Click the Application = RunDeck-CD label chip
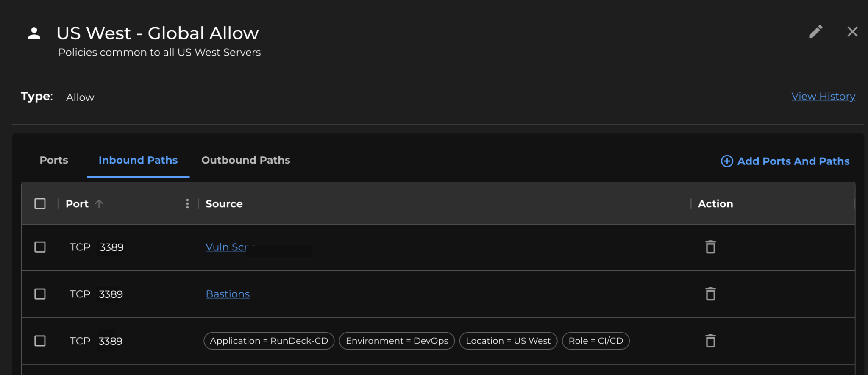The image size is (868, 375). click(x=269, y=341)
